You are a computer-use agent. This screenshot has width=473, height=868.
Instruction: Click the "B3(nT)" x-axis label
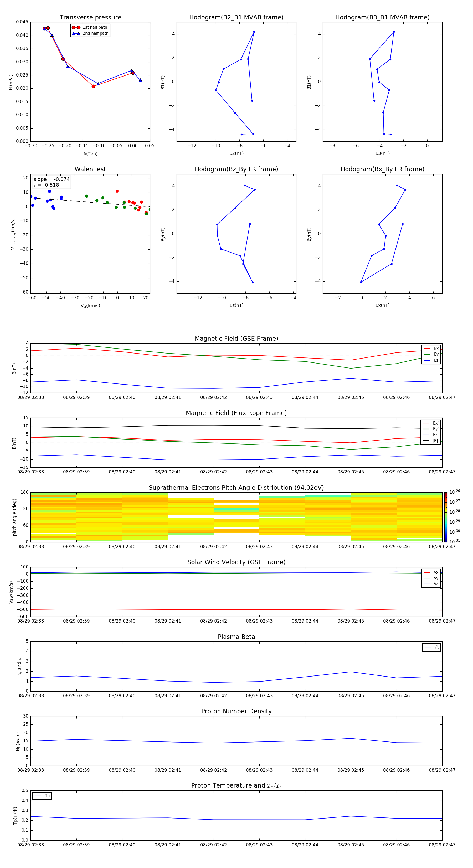382,153
